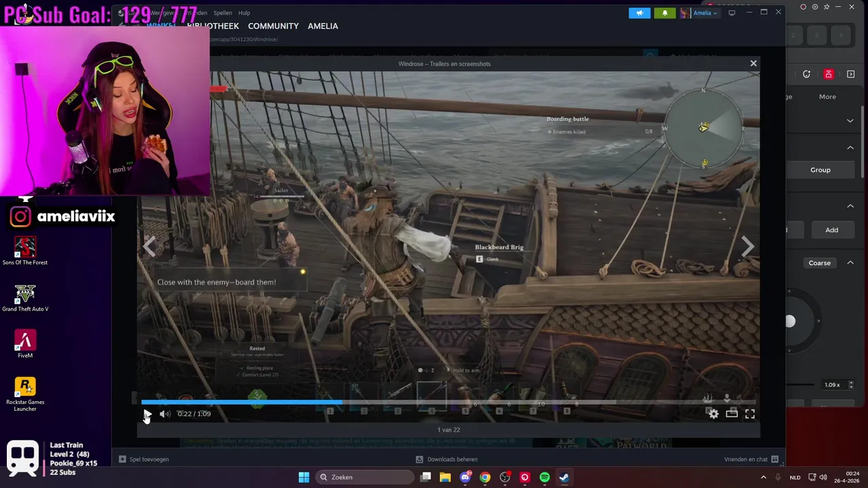
Task: Close the Trailers en screenshots overlay
Action: point(753,63)
